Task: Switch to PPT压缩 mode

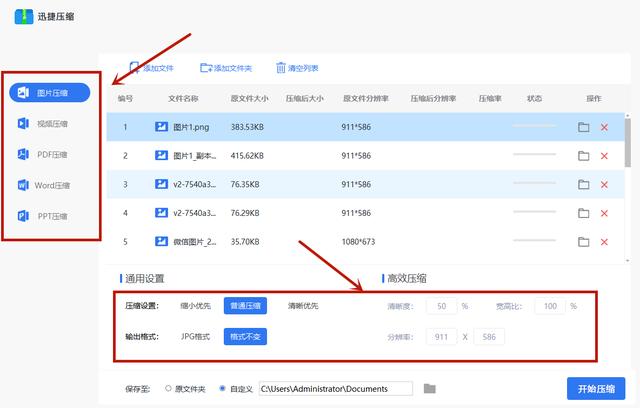Action: [x=52, y=216]
